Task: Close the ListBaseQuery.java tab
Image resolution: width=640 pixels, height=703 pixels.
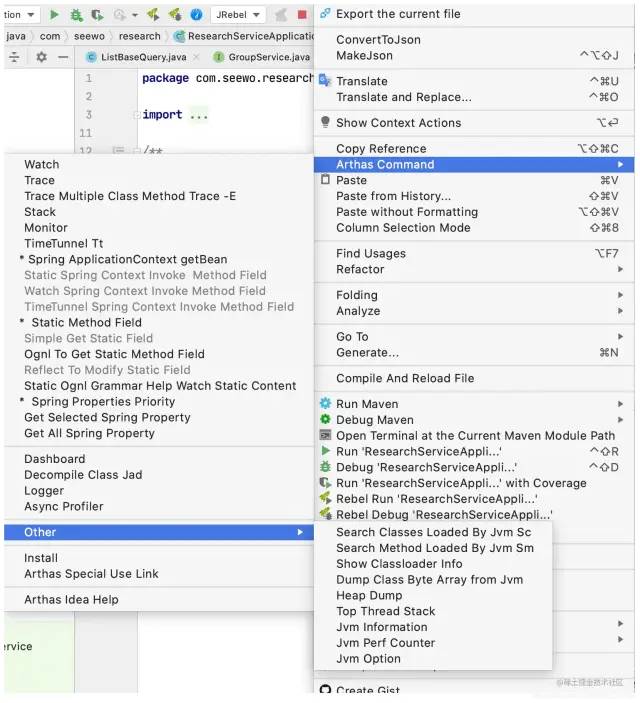Action: (x=196, y=57)
